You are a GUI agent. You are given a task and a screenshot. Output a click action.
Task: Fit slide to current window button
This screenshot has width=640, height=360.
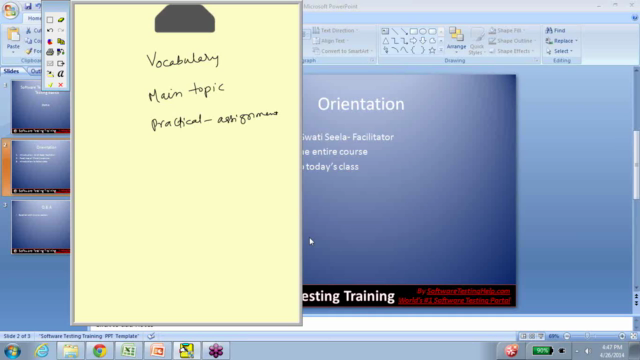[633, 336]
